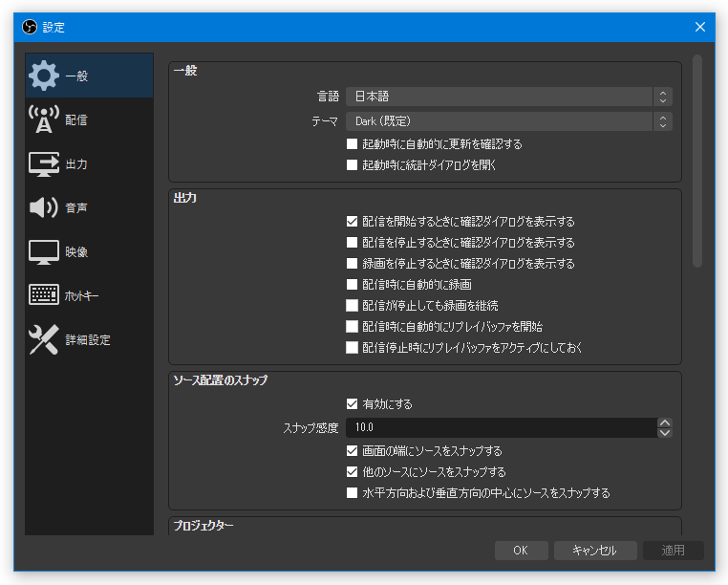Uncheck 配信を開始するときに確認ダイアログを表示する

point(352,221)
